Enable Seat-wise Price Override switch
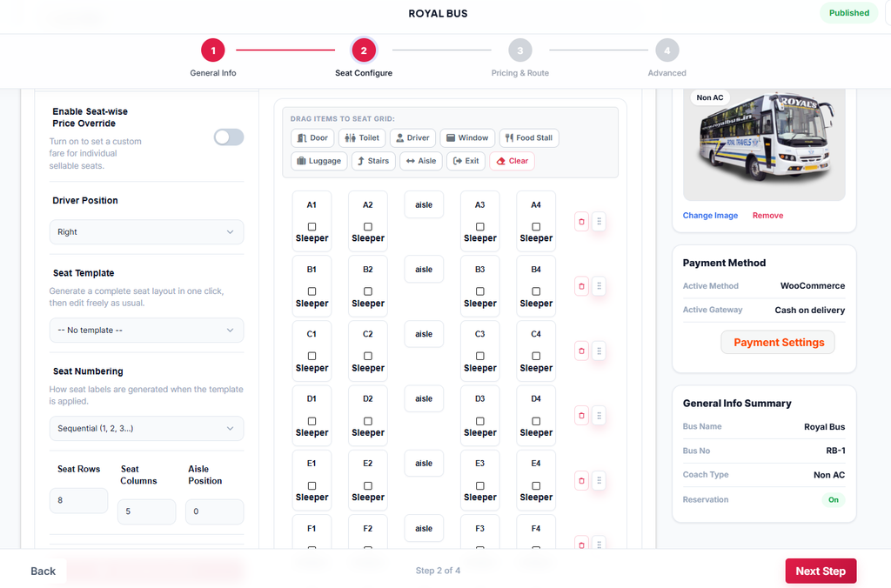The image size is (891, 588). 229,137
